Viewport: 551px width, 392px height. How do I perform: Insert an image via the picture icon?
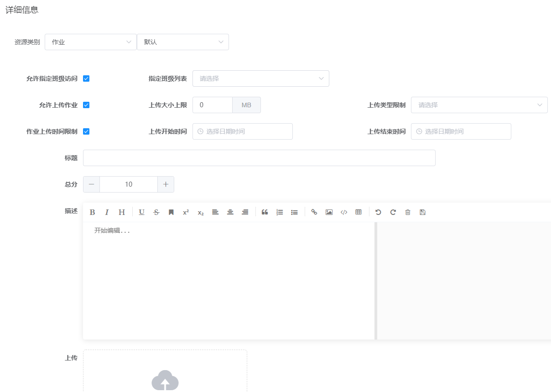(x=329, y=212)
